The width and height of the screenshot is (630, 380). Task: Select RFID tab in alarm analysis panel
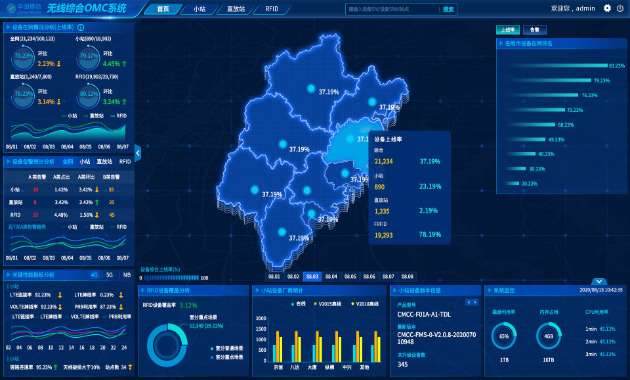(125, 161)
